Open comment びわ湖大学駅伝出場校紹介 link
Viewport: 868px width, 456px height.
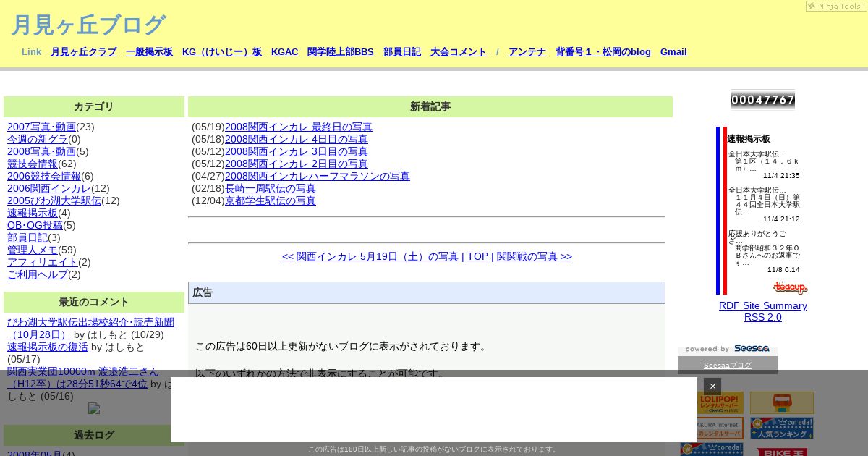(90, 328)
